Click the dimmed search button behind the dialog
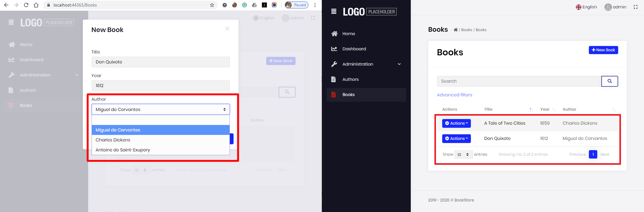The width and height of the screenshot is (644, 212). [x=287, y=92]
